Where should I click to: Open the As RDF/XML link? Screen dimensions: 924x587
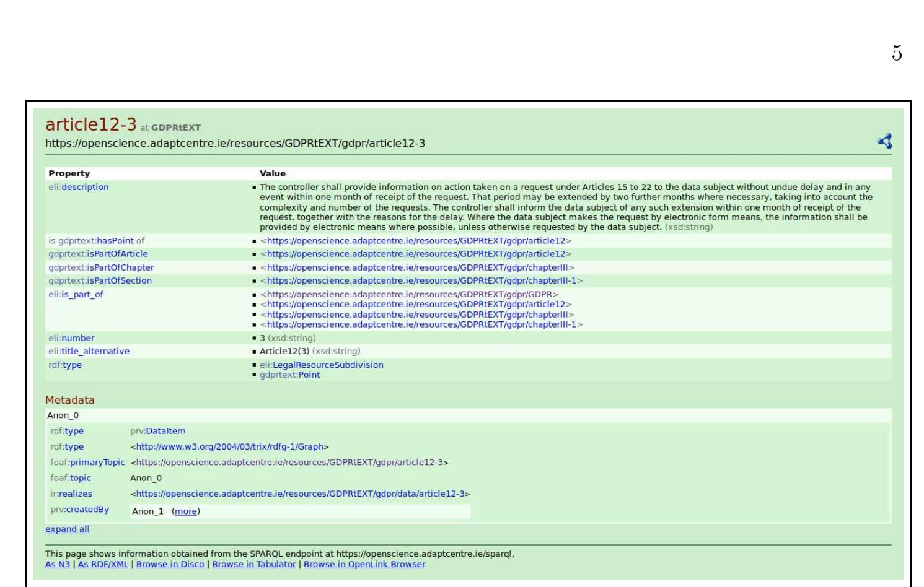[x=103, y=564]
